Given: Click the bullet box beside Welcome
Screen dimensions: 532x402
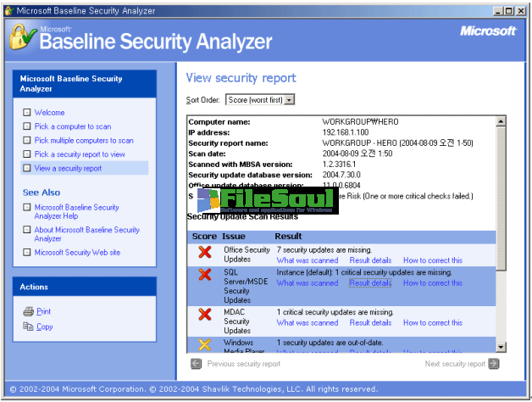Looking at the screenshot, I should tap(27, 113).
